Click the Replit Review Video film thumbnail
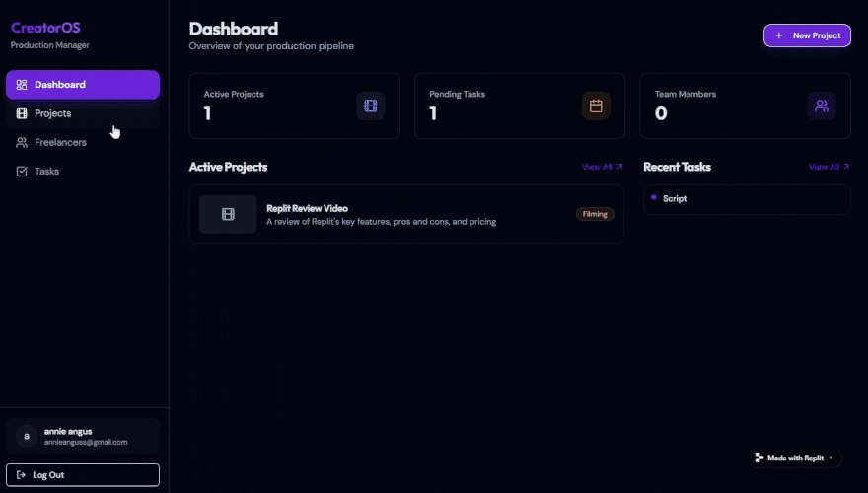868x493 pixels. 228,214
